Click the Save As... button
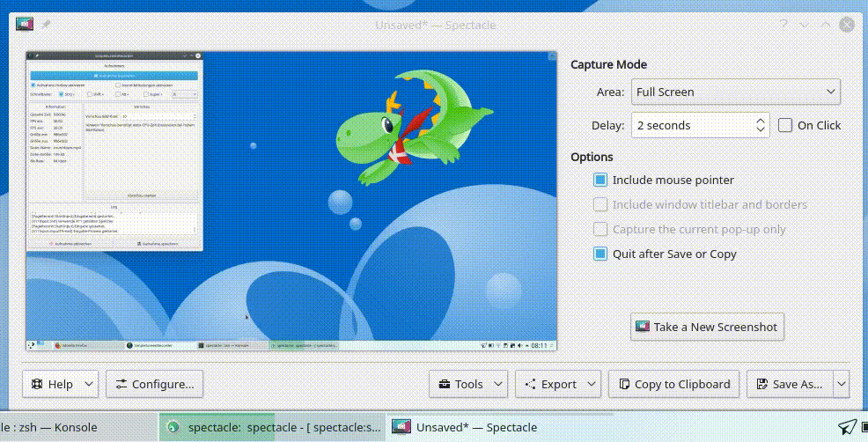Viewport: 868px width, 442px height. pos(790,384)
